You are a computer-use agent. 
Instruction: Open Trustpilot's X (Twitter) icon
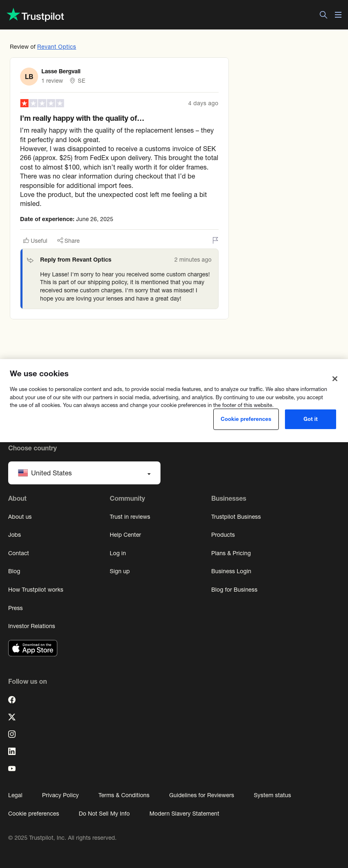[12, 717]
